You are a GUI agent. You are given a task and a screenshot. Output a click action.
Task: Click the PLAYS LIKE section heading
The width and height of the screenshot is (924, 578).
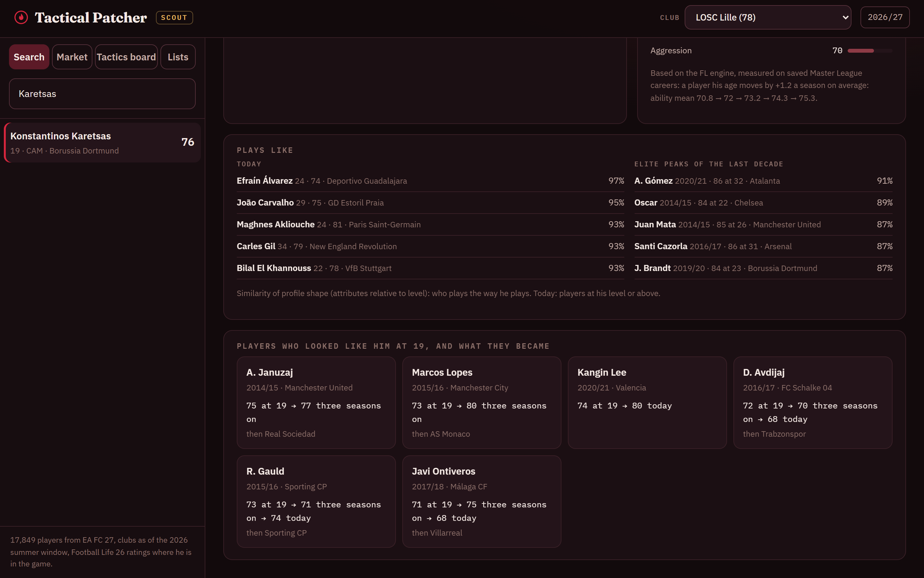pyautogui.click(x=265, y=150)
